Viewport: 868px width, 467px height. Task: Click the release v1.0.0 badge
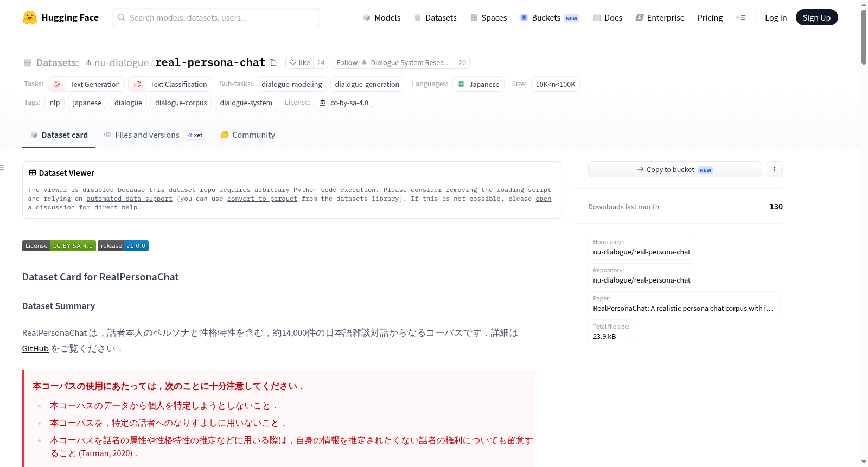(123, 246)
